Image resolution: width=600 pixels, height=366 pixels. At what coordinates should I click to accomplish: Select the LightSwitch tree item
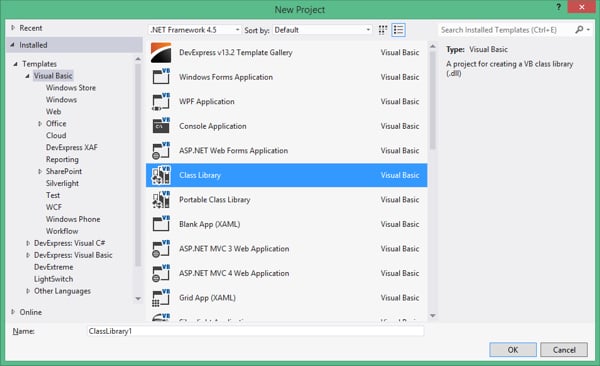[53, 279]
